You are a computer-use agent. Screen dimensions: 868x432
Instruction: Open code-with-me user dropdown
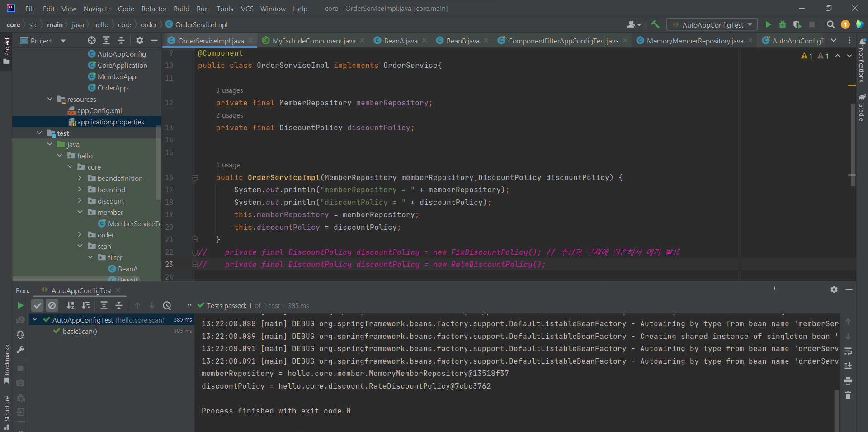[634, 24]
